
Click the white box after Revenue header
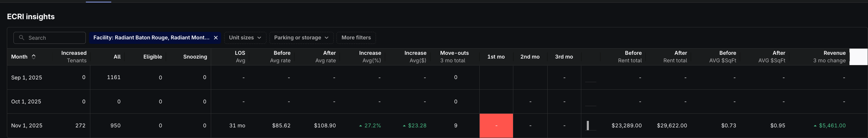point(858,57)
